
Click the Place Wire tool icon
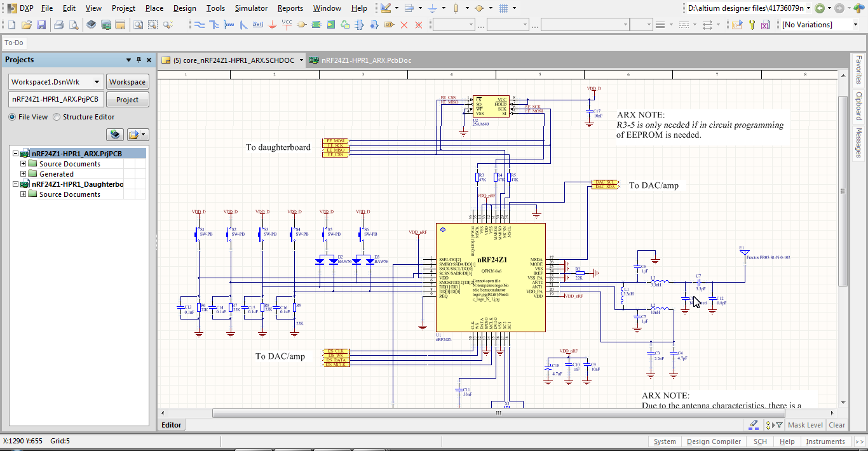coord(199,25)
